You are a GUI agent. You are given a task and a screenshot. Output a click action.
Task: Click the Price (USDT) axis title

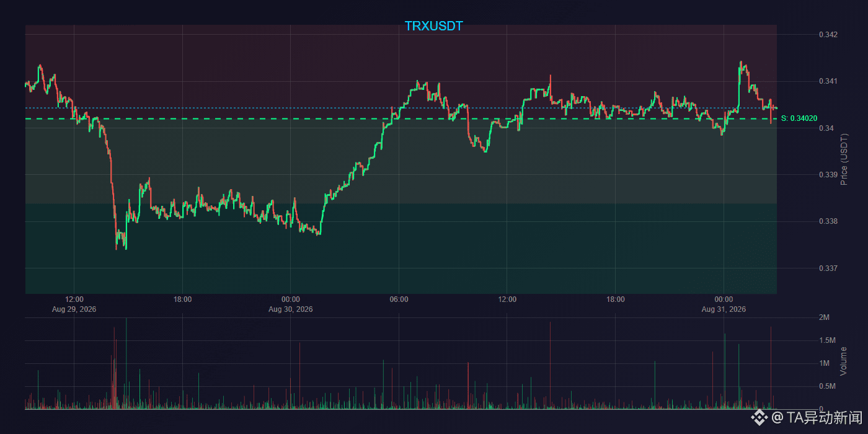pyautogui.click(x=844, y=159)
